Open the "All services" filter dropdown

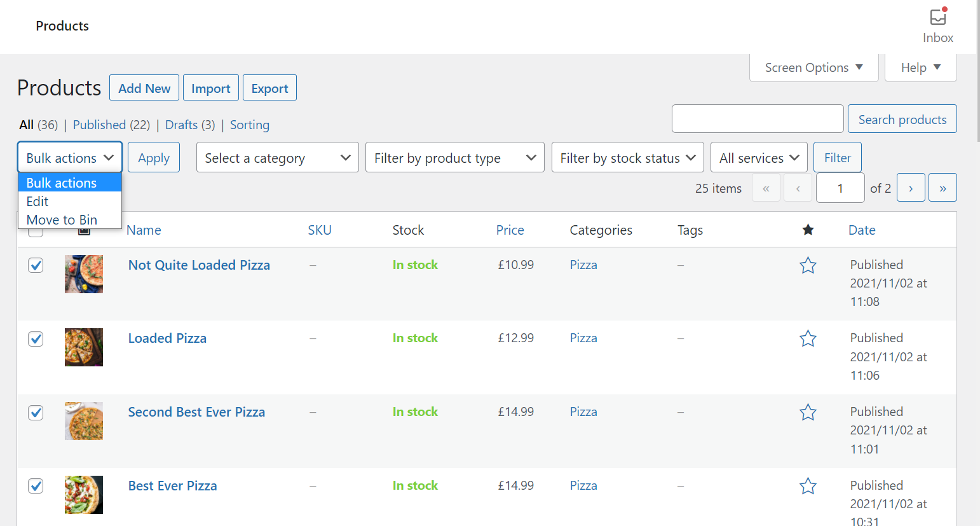tap(759, 157)
